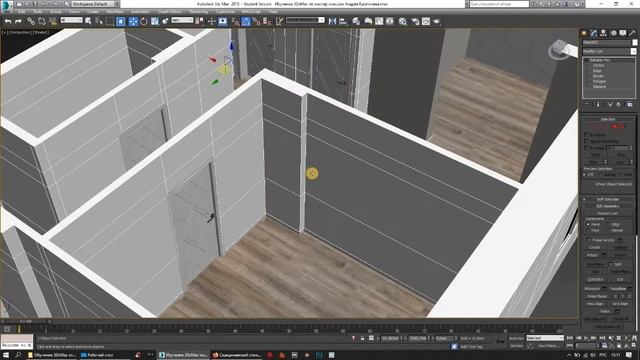
Task: Collapse the Selection rollout header
Action: click(x=607, y=120)
